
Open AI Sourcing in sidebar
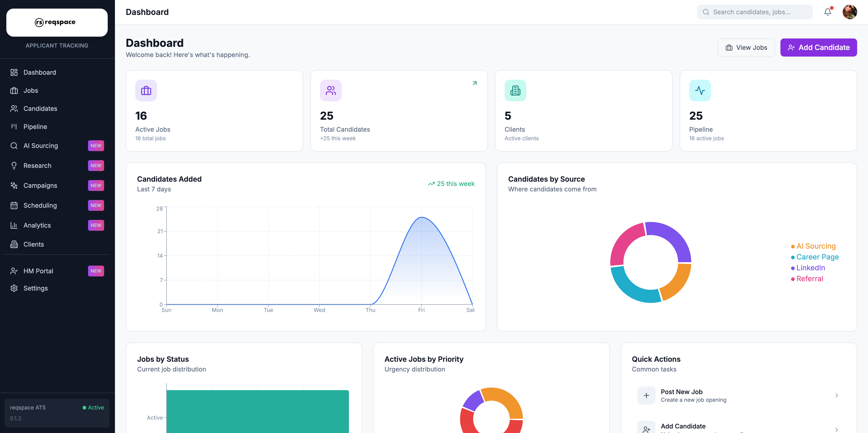tap(41, 145)
